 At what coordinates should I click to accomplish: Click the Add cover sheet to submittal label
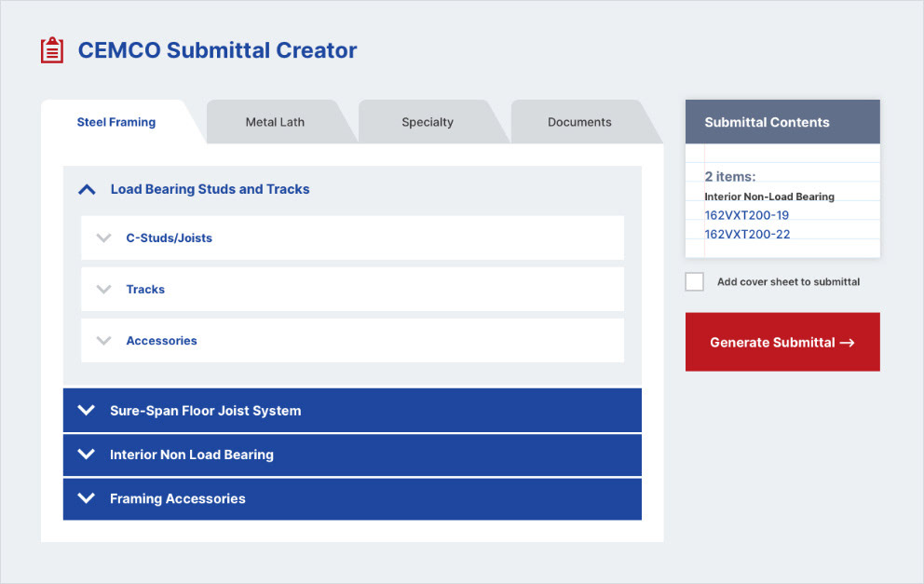pos(788,281)
